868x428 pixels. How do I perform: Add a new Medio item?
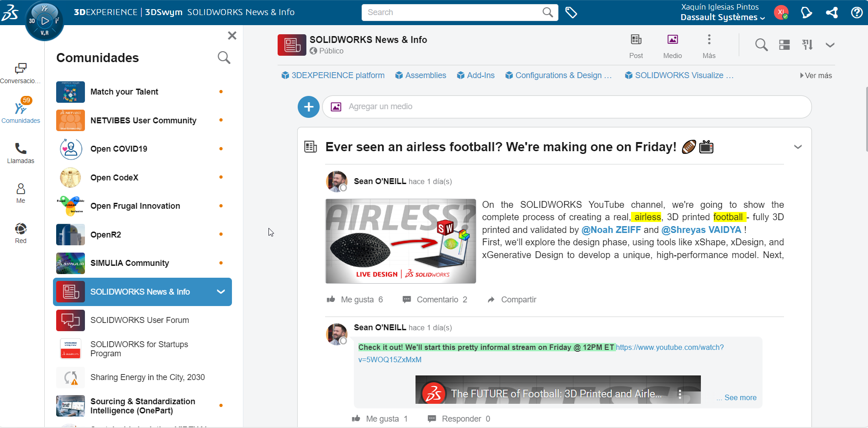[x=672, y=46]
